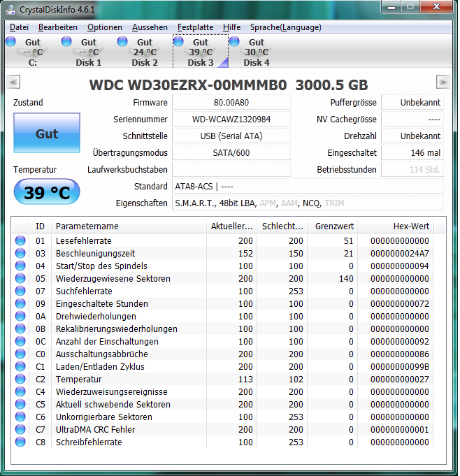
Task: Click the Aktueller column header
Action: click(232, 226)
